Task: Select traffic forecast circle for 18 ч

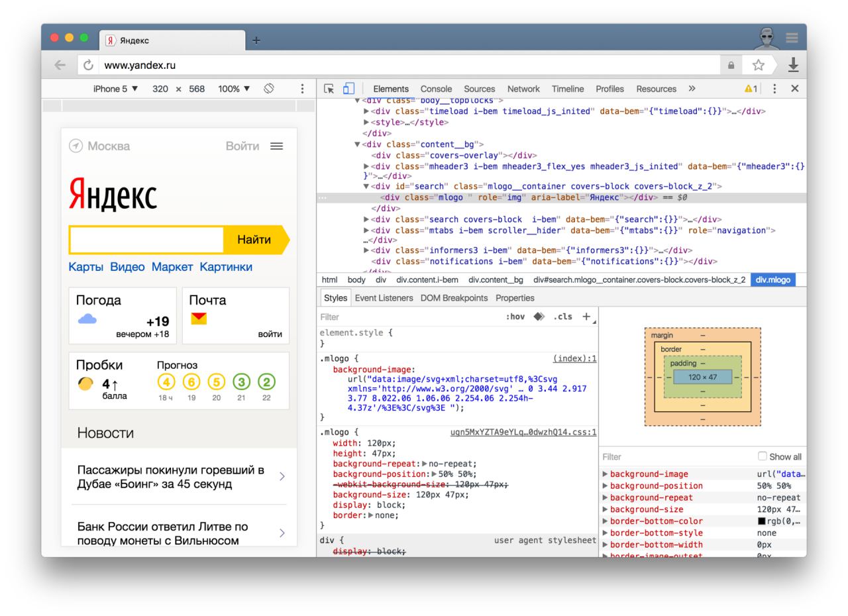Action: tap(166, 382)
